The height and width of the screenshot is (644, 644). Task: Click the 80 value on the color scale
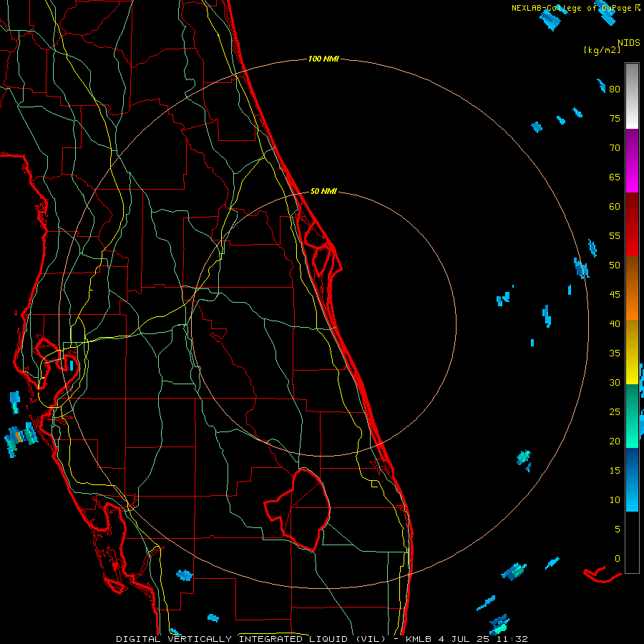615,89
